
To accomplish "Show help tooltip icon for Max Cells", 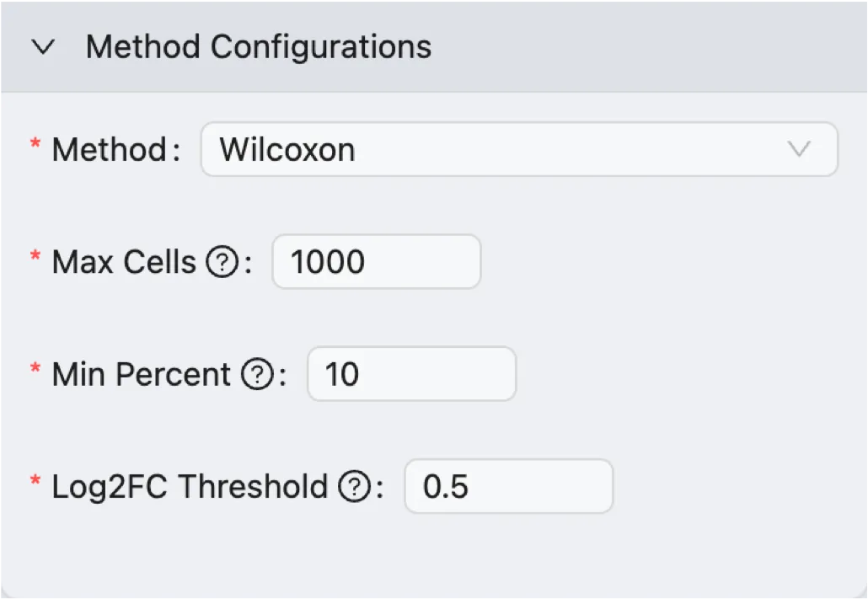I will click(222, 263).
